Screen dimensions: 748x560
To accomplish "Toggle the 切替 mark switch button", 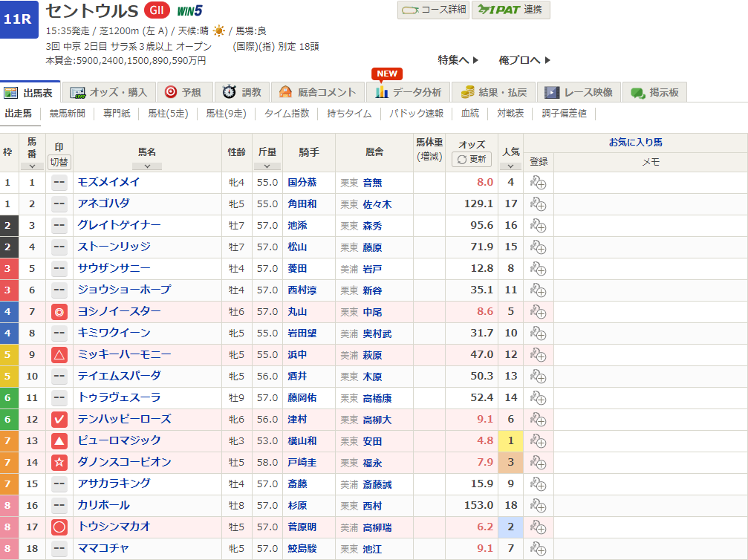I will [59, 161].
